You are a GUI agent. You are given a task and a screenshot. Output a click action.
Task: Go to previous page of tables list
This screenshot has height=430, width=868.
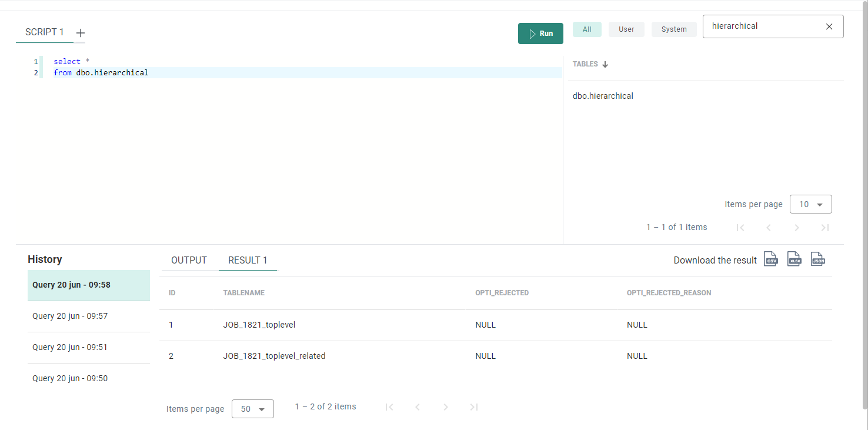[x=768, y=228]
